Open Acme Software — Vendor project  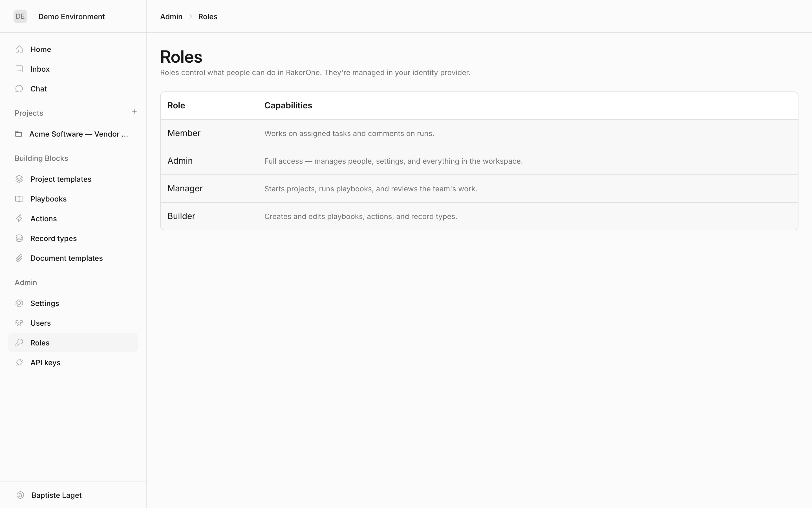pyautogui.click(x=73, y=134)
